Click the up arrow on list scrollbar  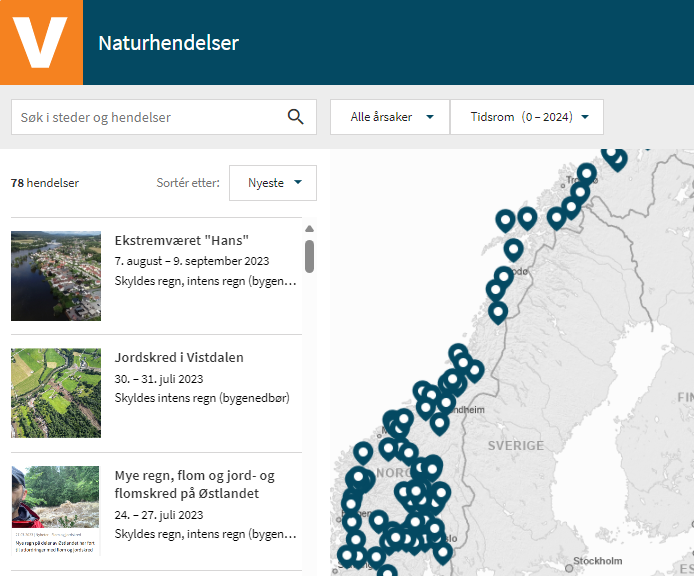point(309,229)
